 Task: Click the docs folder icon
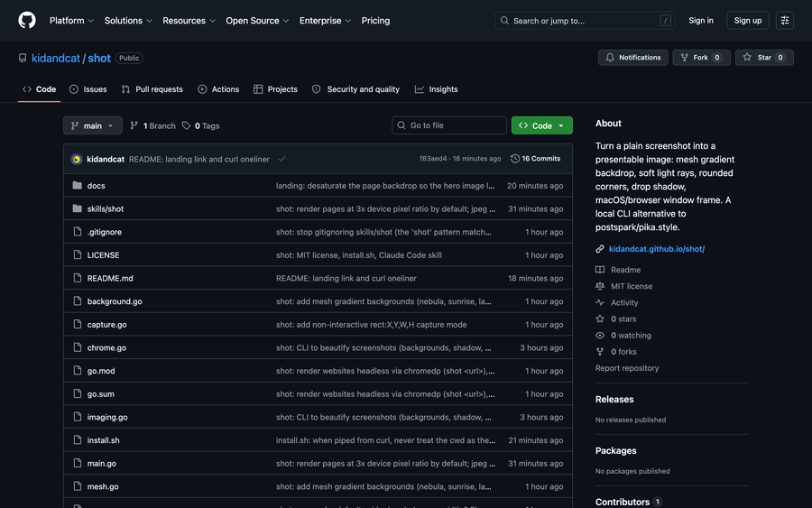(x=78, y=185)
